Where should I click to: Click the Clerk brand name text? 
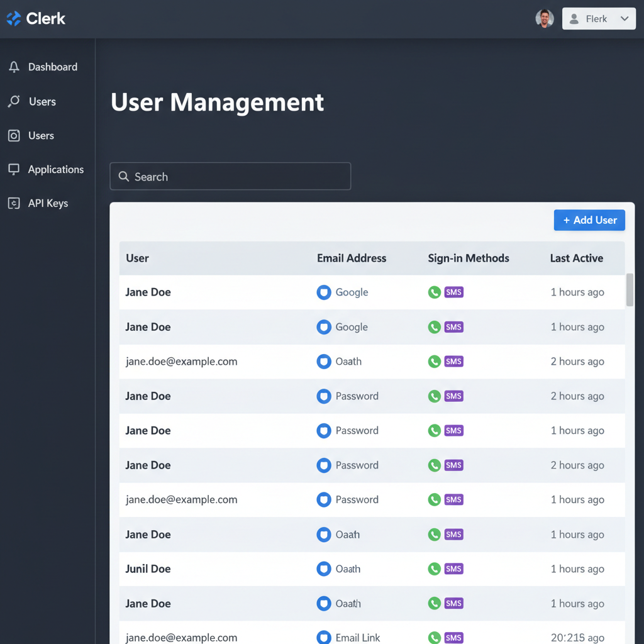coord(45,18)
